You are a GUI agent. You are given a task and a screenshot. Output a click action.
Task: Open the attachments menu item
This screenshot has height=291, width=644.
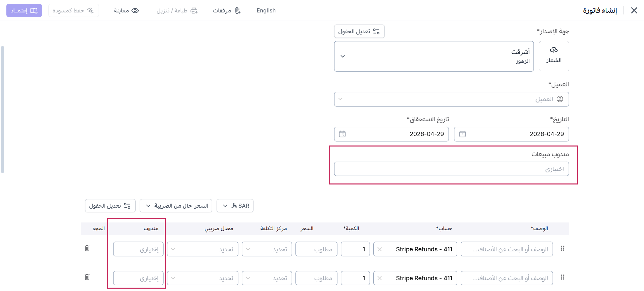(227, 11)
